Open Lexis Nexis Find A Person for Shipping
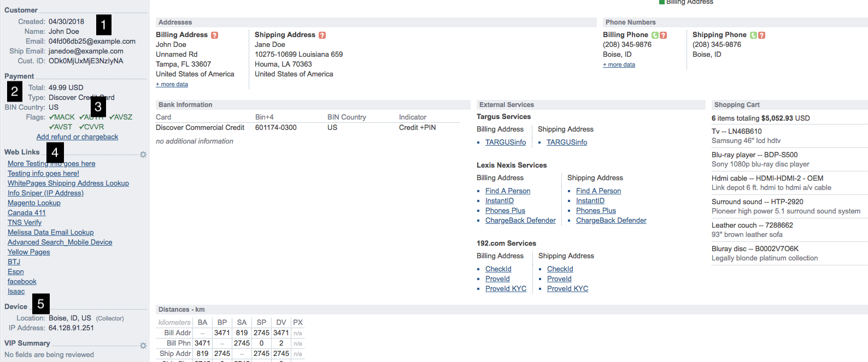This screenshot has width=868, height=362. 599,191
